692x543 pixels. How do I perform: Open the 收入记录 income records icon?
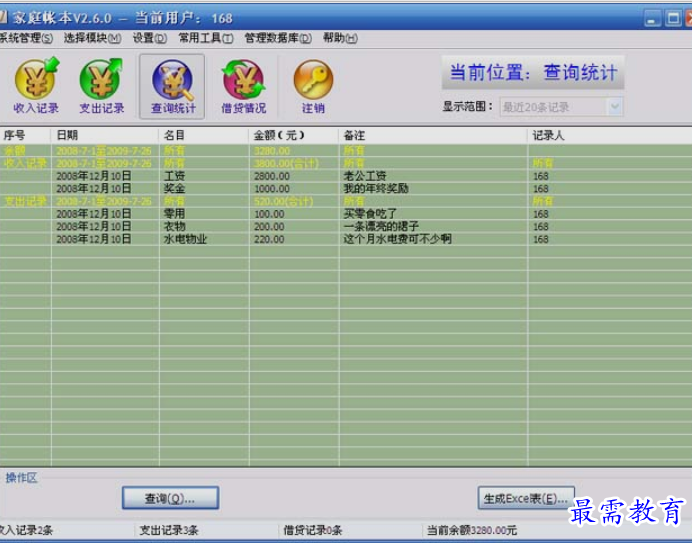pos(36,86)
